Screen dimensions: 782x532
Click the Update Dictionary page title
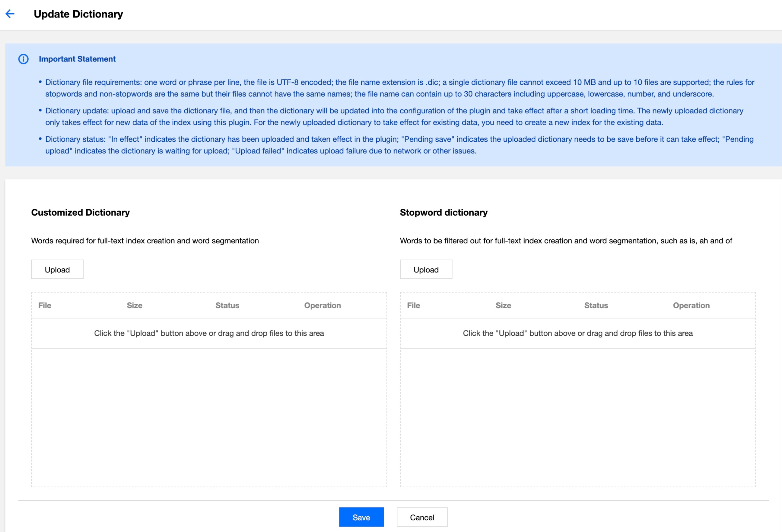78,14
